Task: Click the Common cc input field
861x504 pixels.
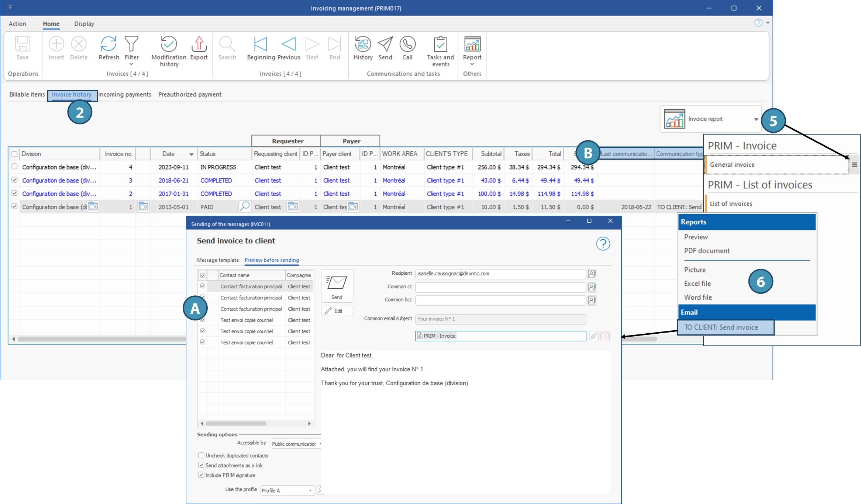Action: (500, 287)
